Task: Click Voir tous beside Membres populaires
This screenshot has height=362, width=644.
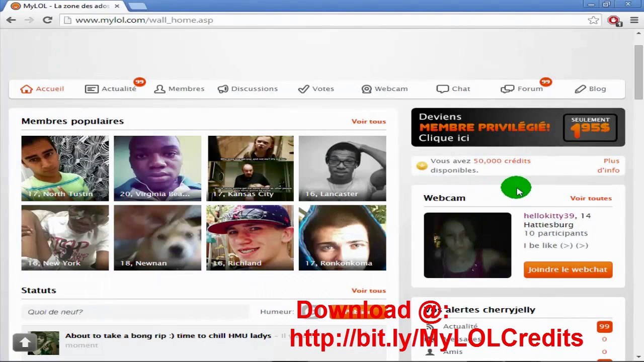Action: tap(369, 121)
